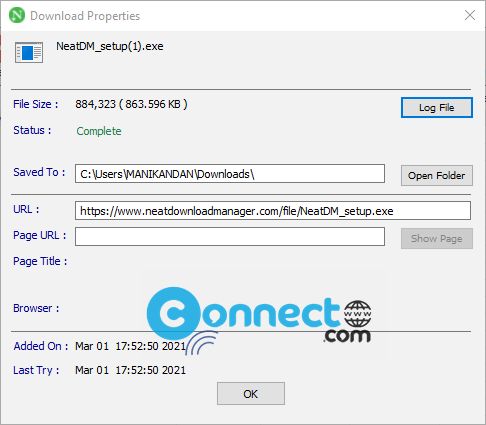486x425 pixels.
Task: Click the Download Properties title text
Action: click(85, 16)
